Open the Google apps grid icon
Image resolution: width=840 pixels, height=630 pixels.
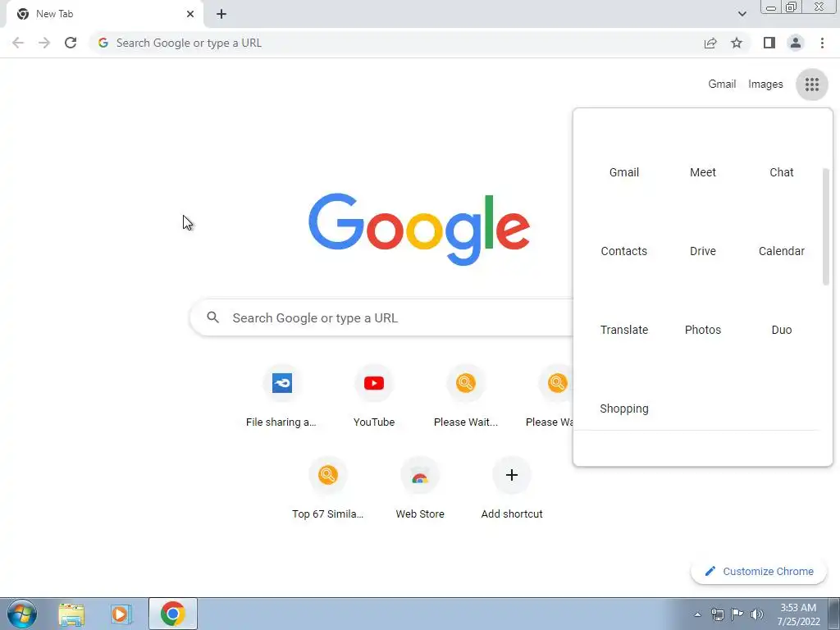(x=811, y=84)
